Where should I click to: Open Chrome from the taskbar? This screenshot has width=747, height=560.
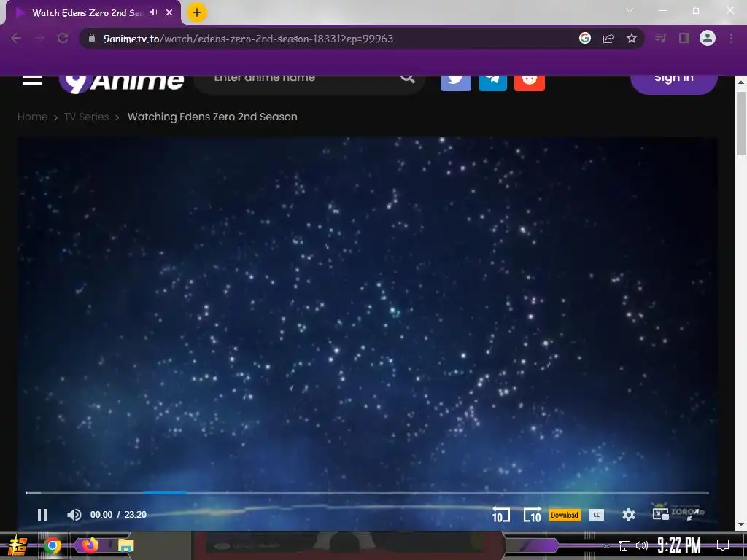52,545
